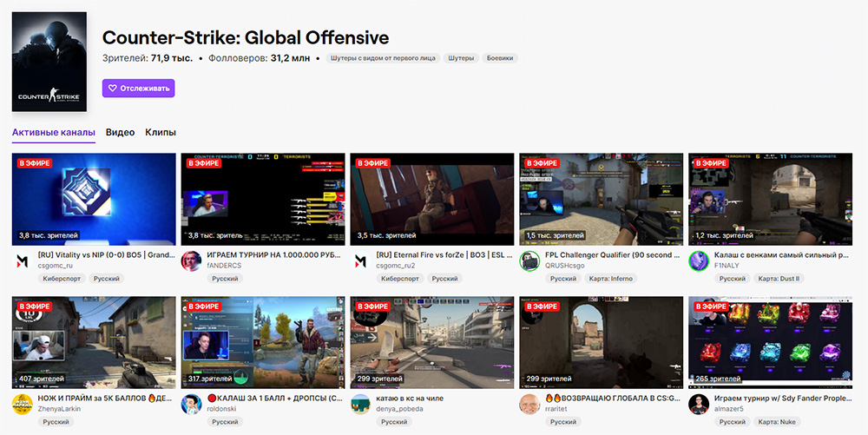Click channel name csgomc_ru

point(55,266)
